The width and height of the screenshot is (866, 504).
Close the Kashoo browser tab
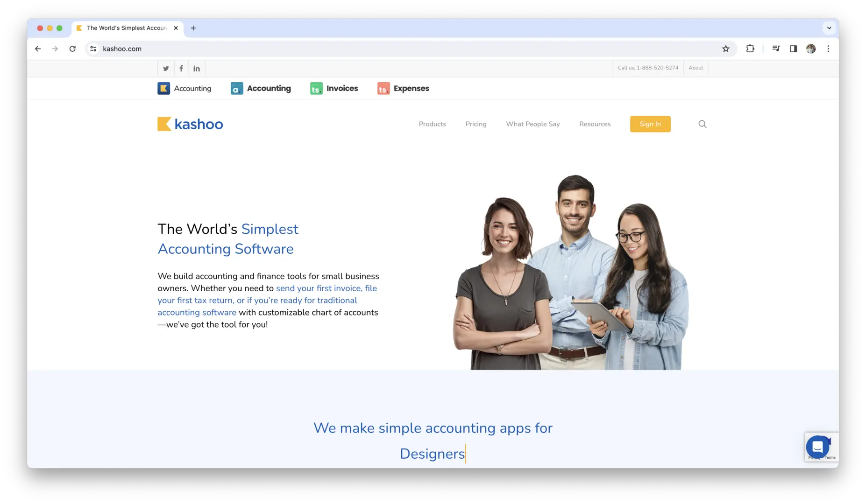click(x=176, y=28)
